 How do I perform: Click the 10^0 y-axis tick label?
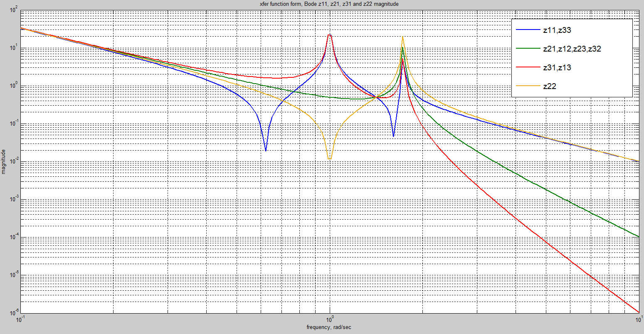(14, 85)
